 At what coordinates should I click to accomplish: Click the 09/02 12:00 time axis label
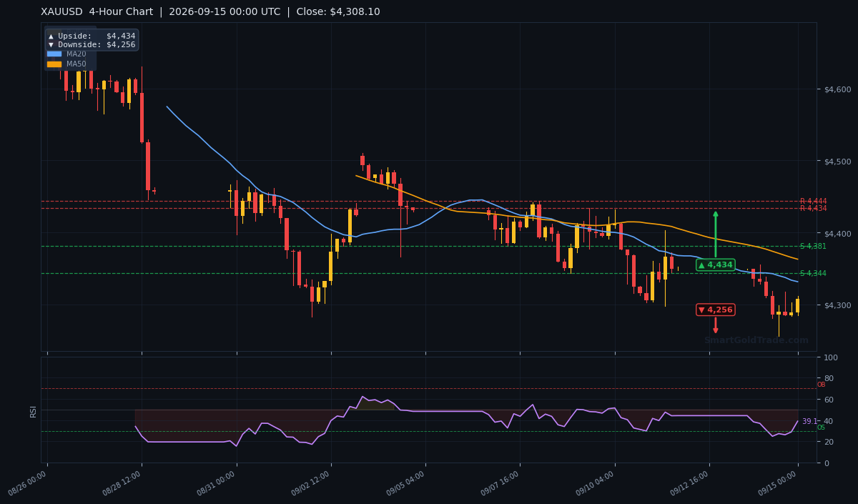click(x=310, y=485)
